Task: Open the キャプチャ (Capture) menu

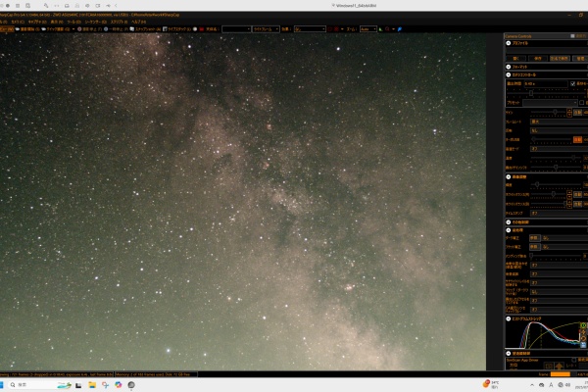Action: click(x=37, y=22)
